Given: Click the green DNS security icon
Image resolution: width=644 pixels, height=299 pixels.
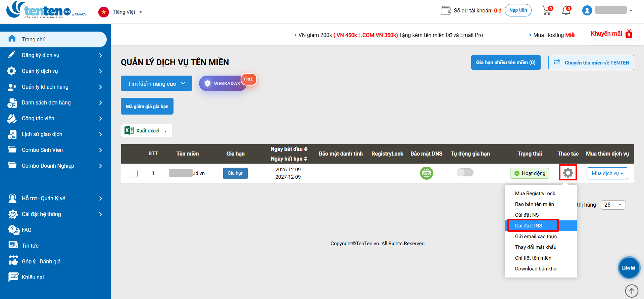Looking at the screenshot, I should (x=426, y=173).
